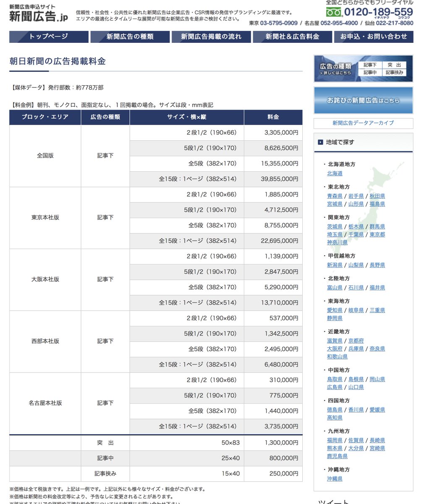The width and height of the screenshot is (437, 504).
Task: Open お申込・お問い合わせ menu item
Action: (374, 37)
